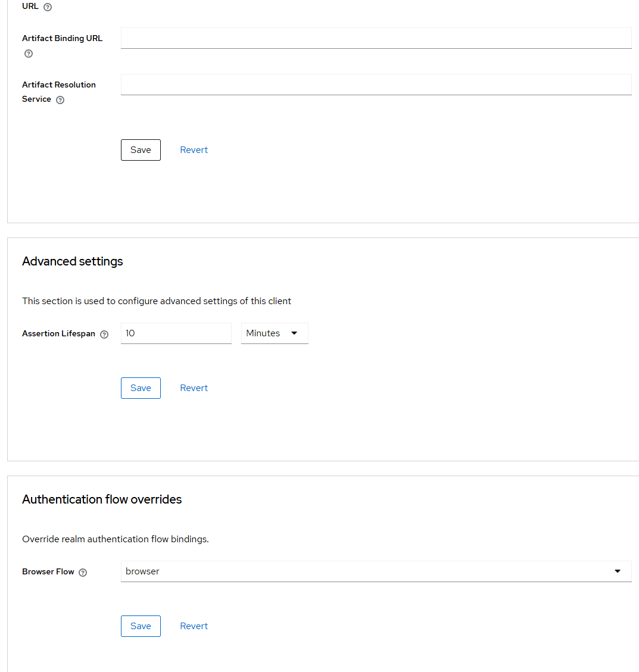Open help for Artifact Binding URL
Image resolution: width=639 pixels, height=672 pixels.
29,54
